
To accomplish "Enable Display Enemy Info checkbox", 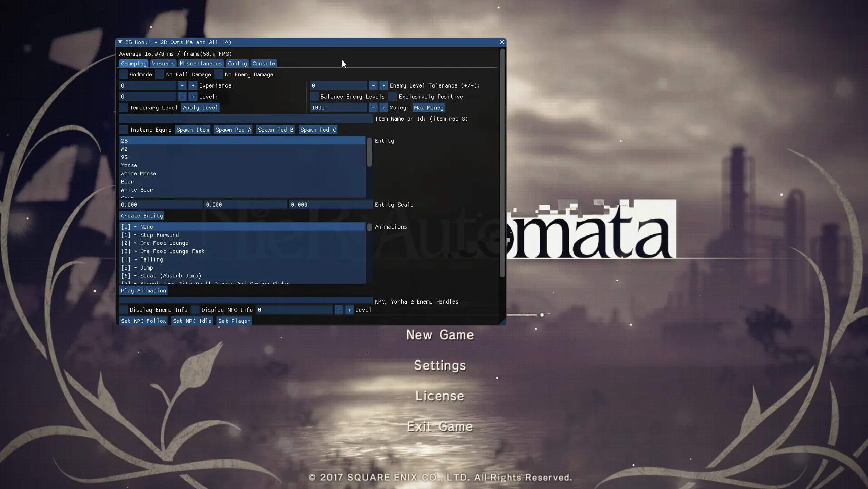I will [x=123, y=310].
